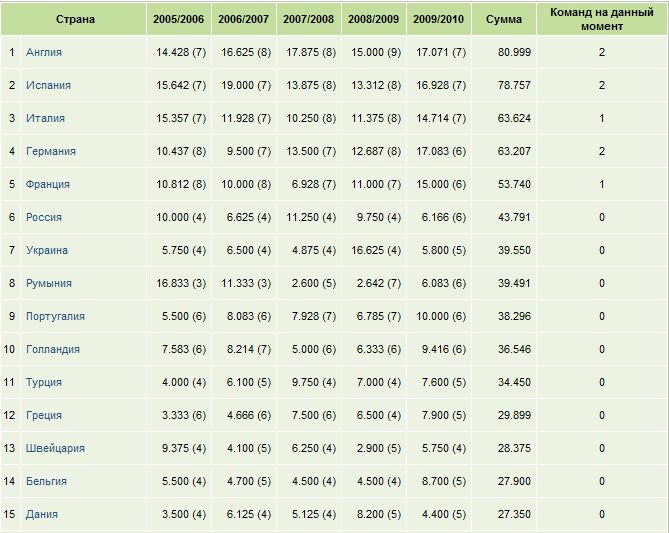Open the Бельгия country link
669x533 pixels.
coord(47,481)
